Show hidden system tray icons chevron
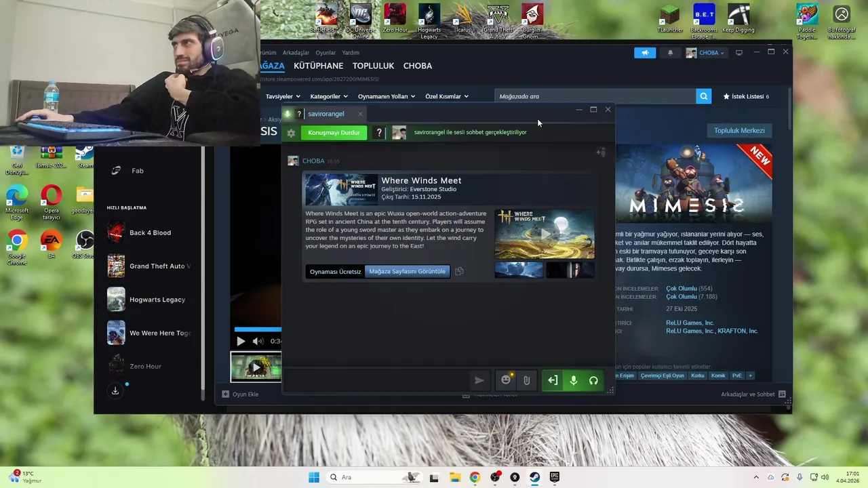Viewport: 868px width, 488px height. [x=756, y=477]
